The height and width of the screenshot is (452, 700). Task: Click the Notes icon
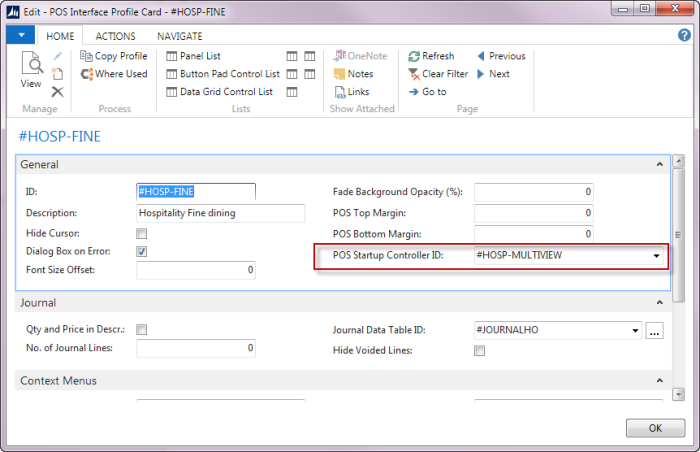340,74
